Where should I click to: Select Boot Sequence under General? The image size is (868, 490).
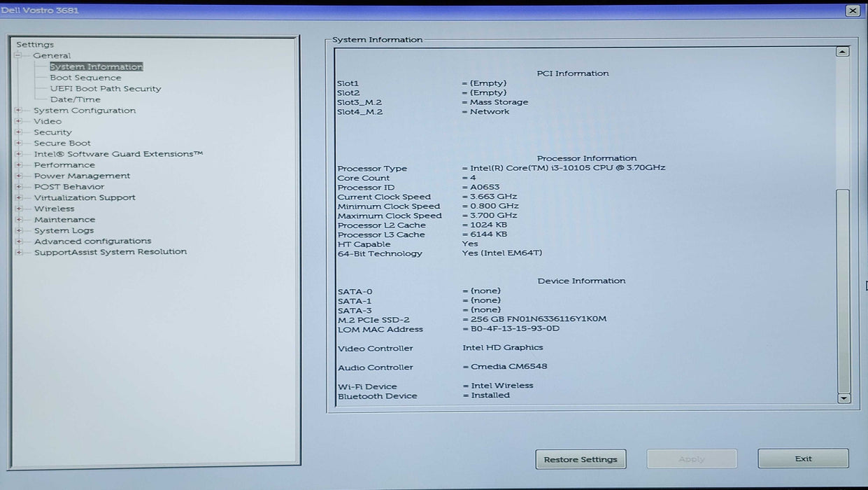tap(85, 78)
